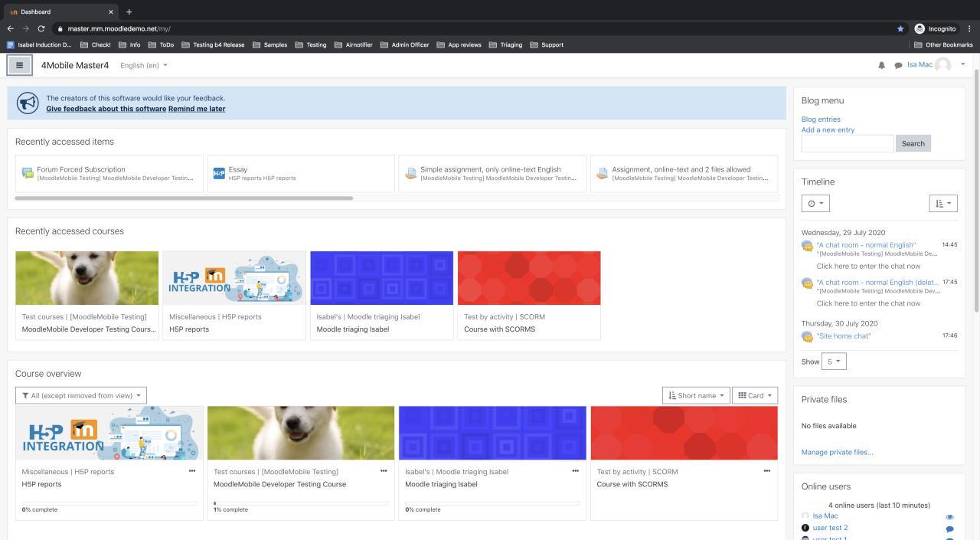Click the browser back arrow

[x=11, y=28]
